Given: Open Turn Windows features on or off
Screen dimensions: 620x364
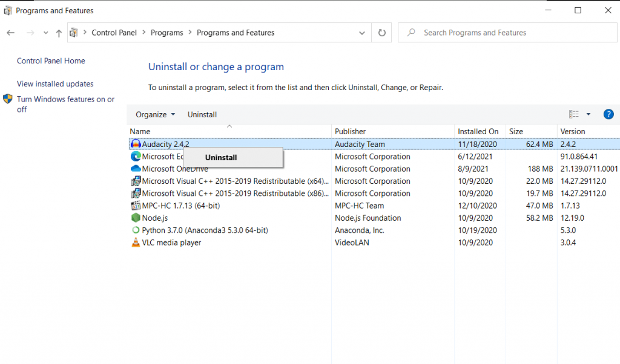Looking at the screenshot, I should (x=65, y=104).
